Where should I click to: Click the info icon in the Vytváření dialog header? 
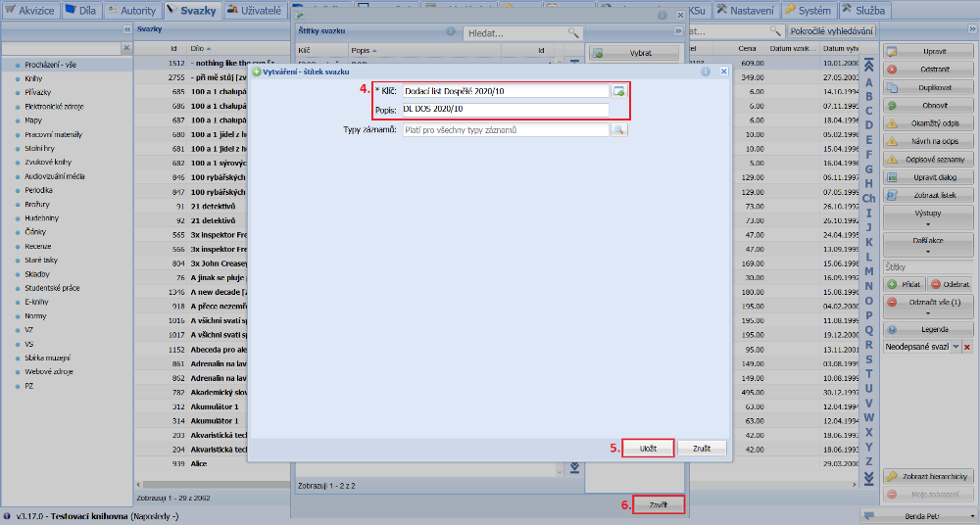pyautogui.click(x=706, y=72)
